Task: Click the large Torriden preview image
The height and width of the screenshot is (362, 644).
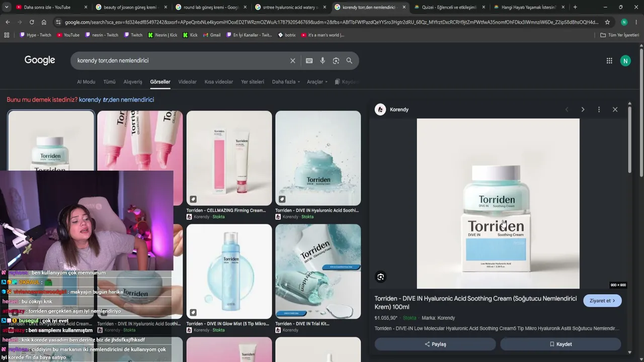Action: (498, 204)
